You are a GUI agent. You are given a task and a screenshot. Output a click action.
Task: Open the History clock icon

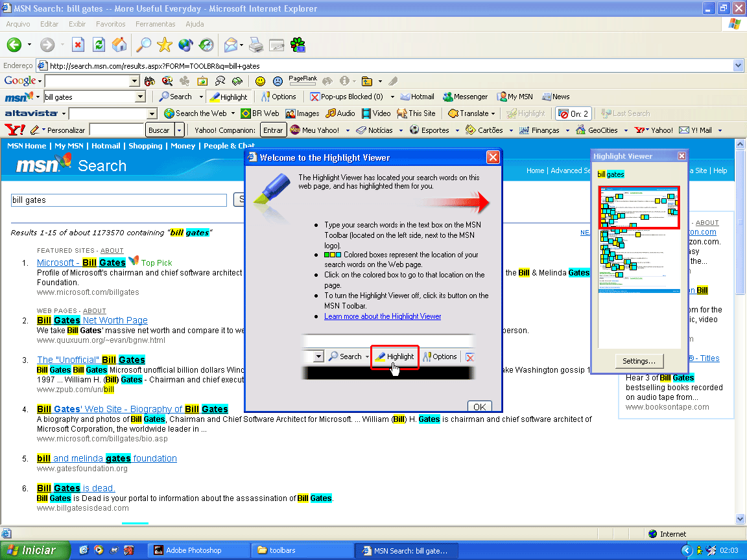coord(206,45)
